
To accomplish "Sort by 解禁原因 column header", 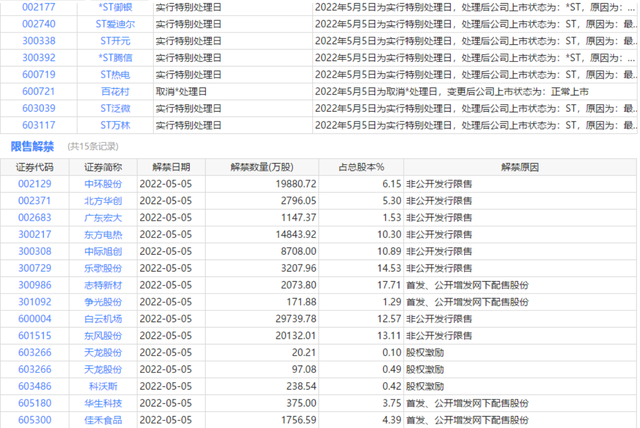I will pyautogui.click(x=520, y=167).
